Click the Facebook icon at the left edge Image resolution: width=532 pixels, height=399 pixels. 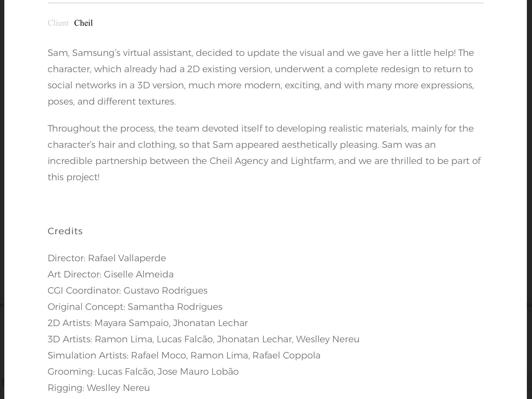(2, 382)
